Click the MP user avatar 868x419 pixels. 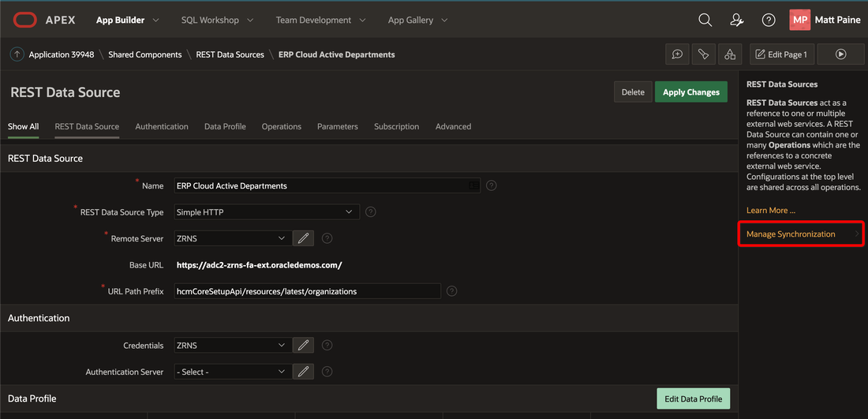(800, 20)
